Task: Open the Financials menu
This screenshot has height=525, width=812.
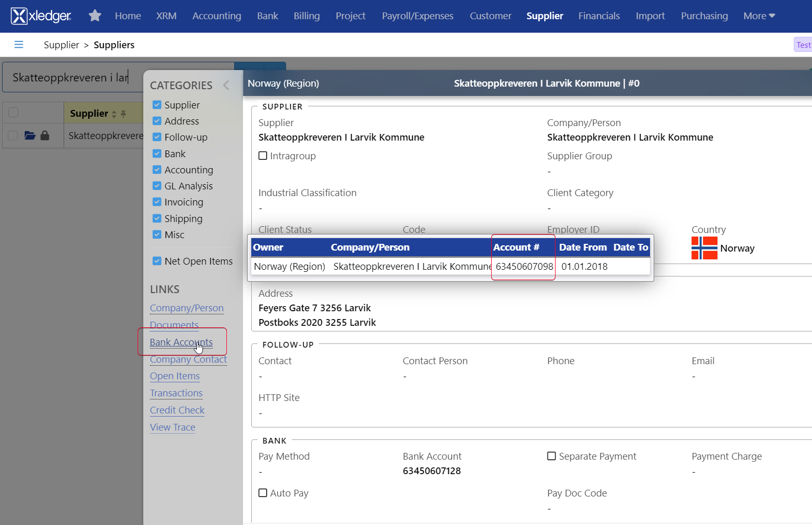Action: [599, 16]
